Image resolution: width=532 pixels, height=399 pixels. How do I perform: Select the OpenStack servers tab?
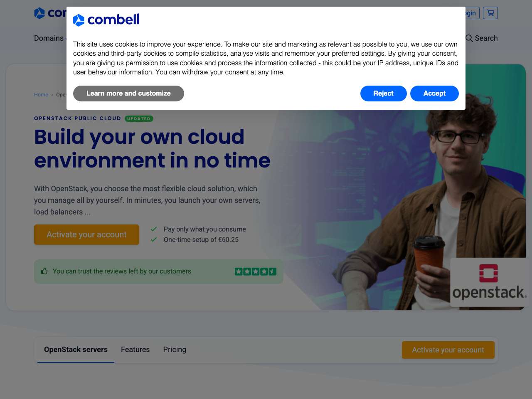76,350
